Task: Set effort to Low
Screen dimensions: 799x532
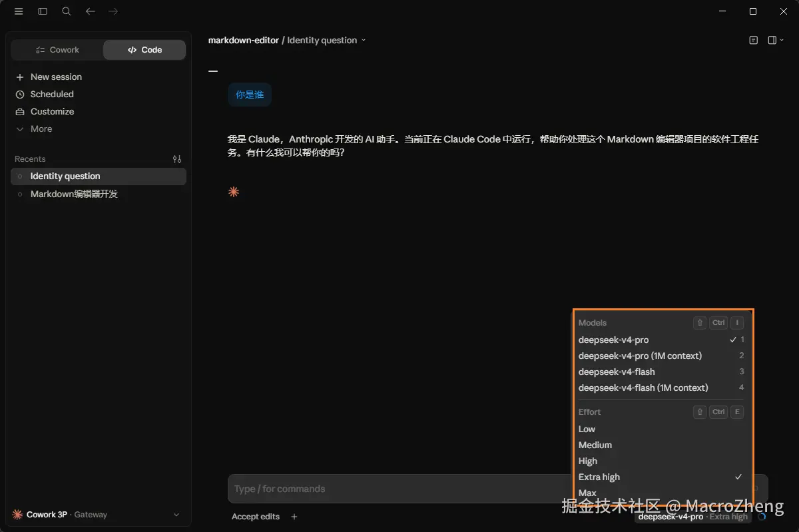Action: pos(661,429)
